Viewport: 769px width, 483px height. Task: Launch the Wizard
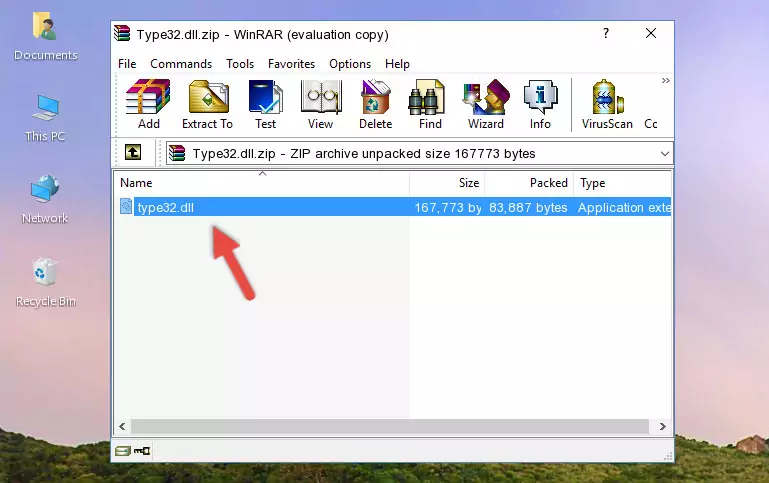[x=486, y=104]
